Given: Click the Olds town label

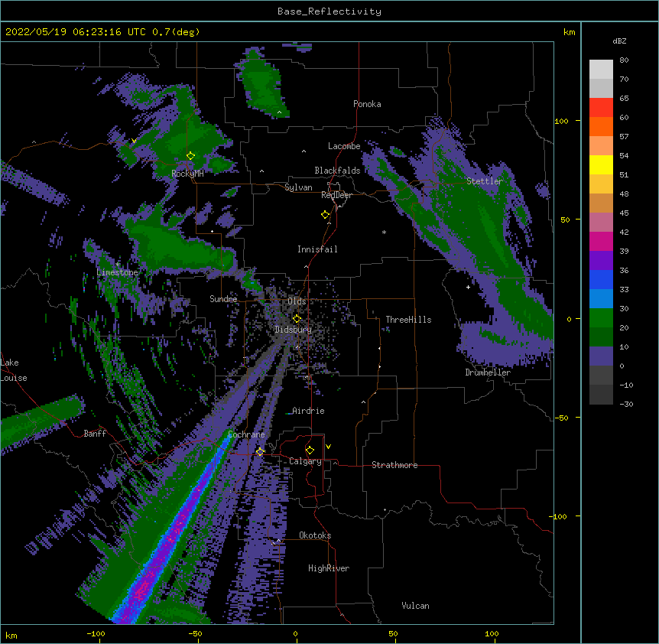Looking at the screenshot, I should [297, 301].
